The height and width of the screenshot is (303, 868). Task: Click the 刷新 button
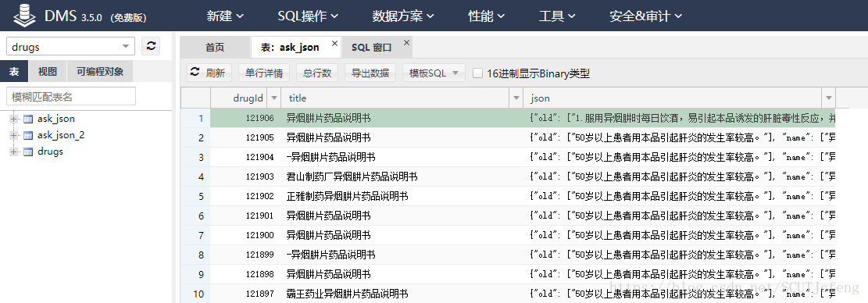click(x=209, y=73)
